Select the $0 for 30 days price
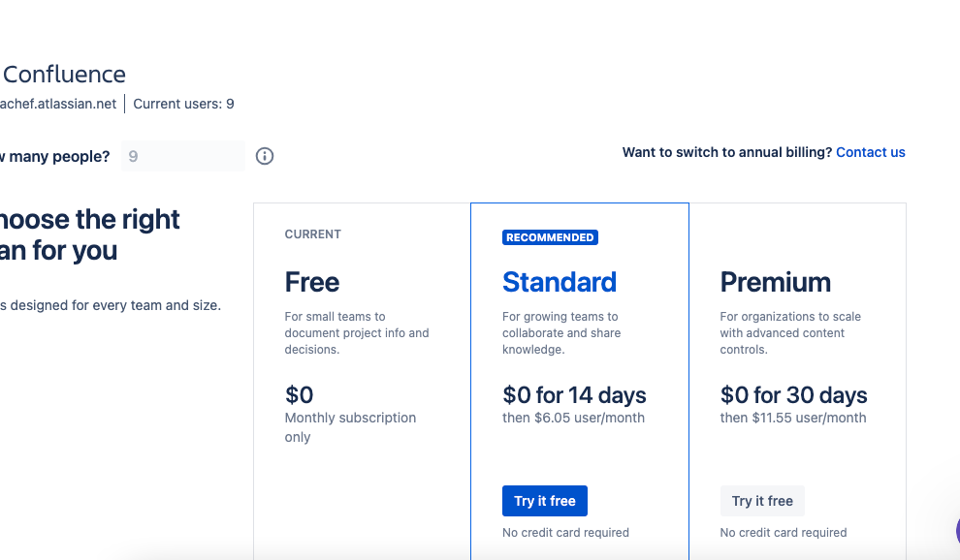The height and width of the screenshot is (560, 960). tap(793, 395)
